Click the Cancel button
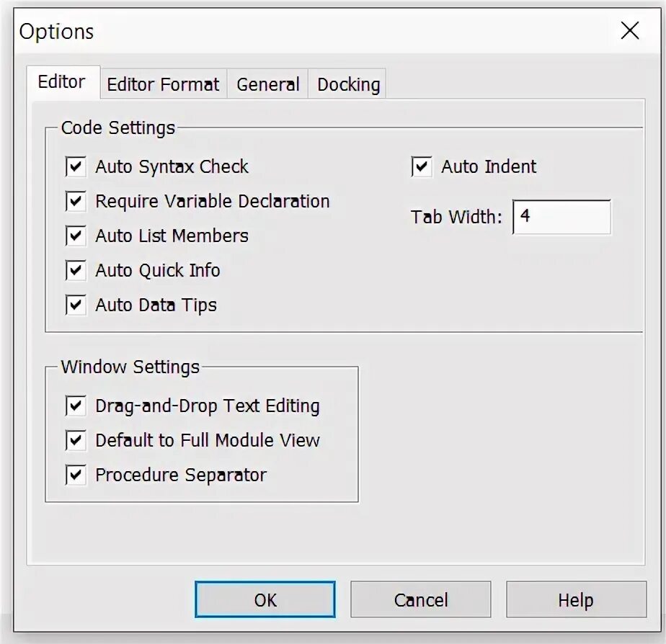This screenshot has width=666, height=644. [420, 599]
